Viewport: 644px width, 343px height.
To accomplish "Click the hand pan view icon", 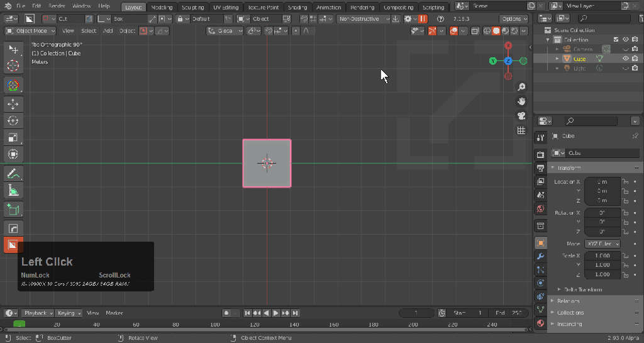I will [x=521, y=101].
